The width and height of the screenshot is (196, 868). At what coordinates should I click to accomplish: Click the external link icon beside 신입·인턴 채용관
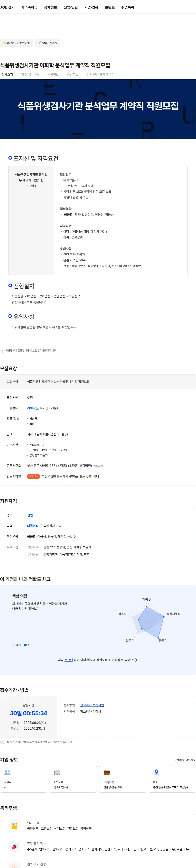(111, 74)
